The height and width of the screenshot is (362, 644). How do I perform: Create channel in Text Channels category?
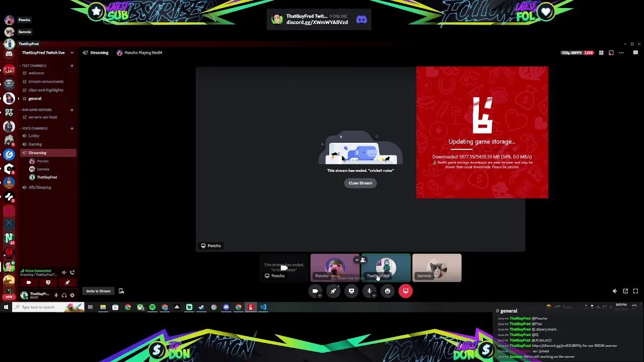(72, 66)
